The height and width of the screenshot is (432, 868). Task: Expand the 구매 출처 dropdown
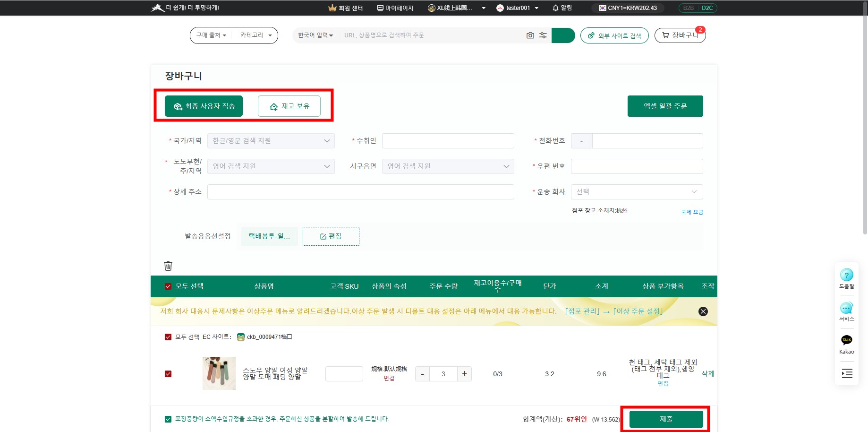click(211, 35)
